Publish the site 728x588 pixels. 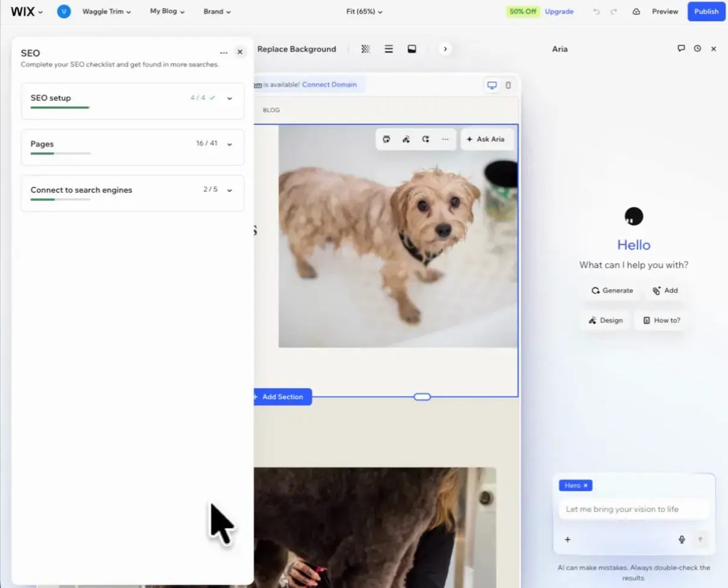706,11
